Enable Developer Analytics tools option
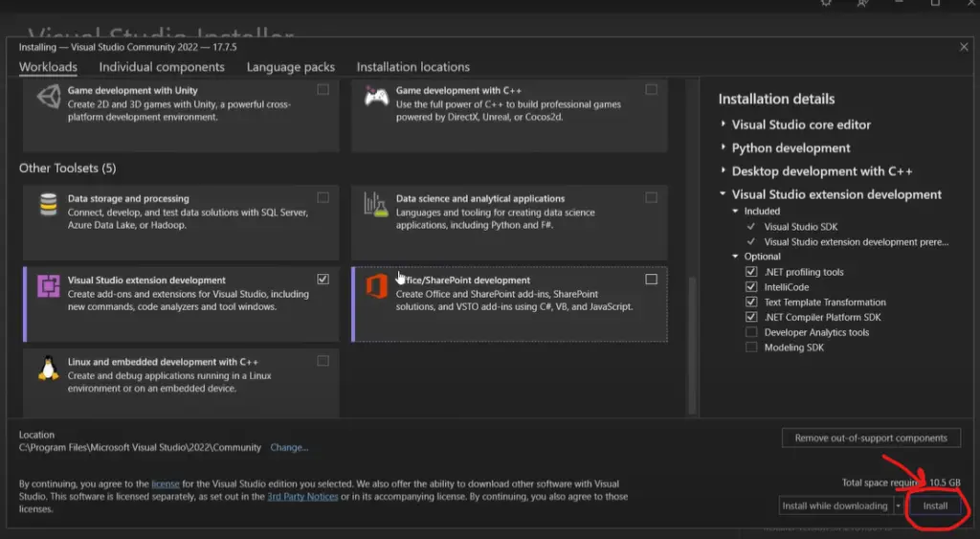The image size is (980, 539). pyautogui.click(x=751, y=332)
